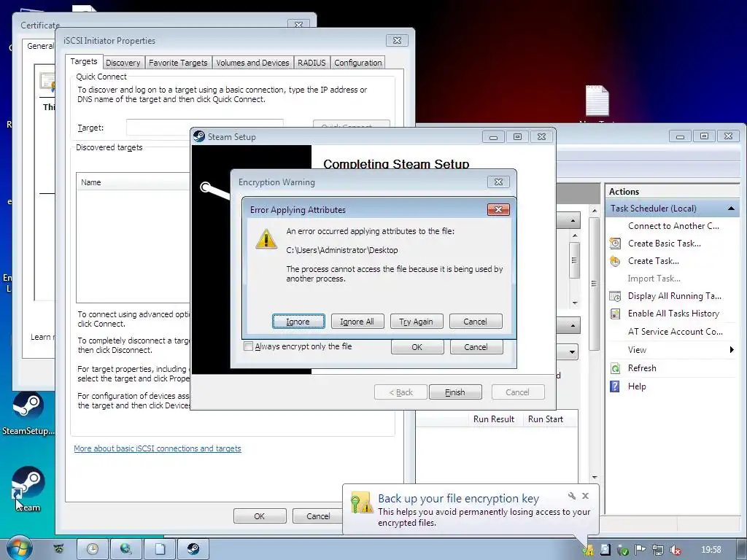Dismiss the backup key balloon with X
747x560 pixels.
click(586, 496)
